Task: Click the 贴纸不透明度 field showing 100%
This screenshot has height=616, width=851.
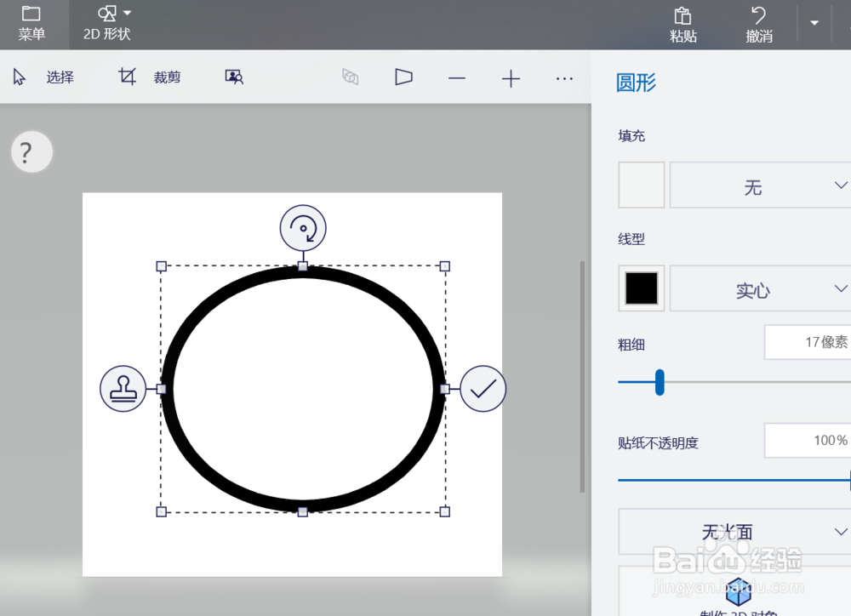Action: click(x=808, y=440)
